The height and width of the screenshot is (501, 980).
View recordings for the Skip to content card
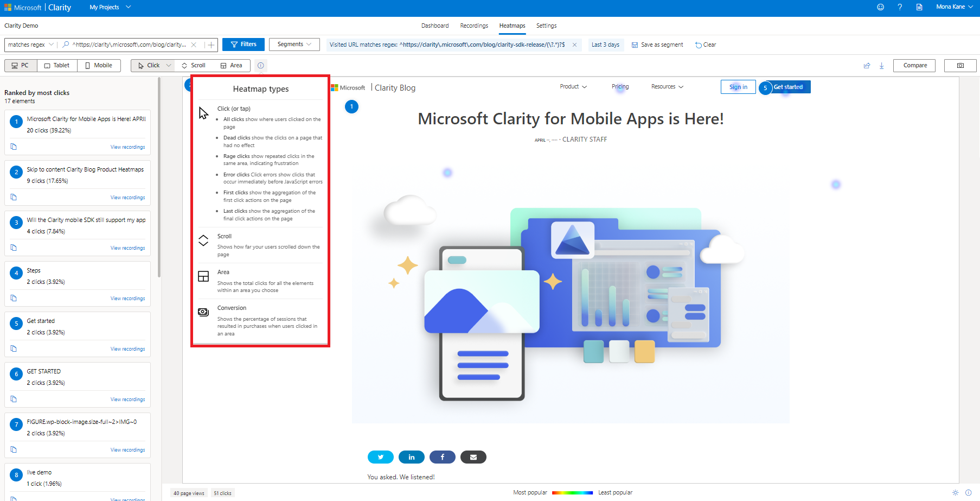click(128, 197)
